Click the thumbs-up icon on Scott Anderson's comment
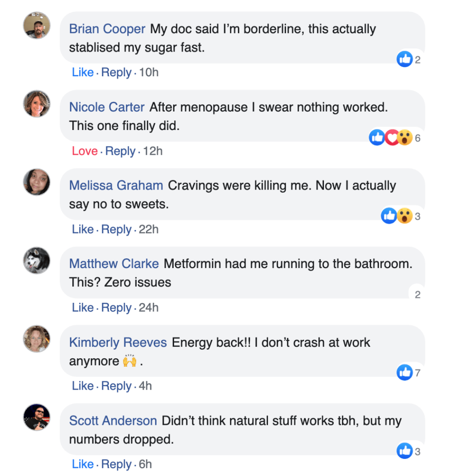The height and width of the screenshot is (476, 476). point(404,451)
